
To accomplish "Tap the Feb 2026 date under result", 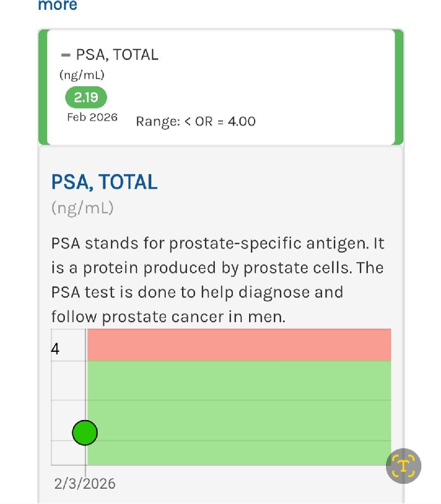I will pos(92,117).
